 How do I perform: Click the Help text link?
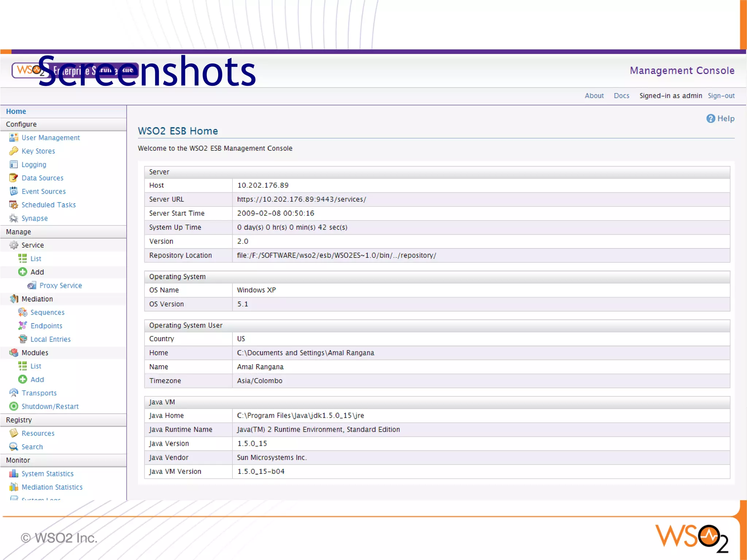(x=726, y=119)
